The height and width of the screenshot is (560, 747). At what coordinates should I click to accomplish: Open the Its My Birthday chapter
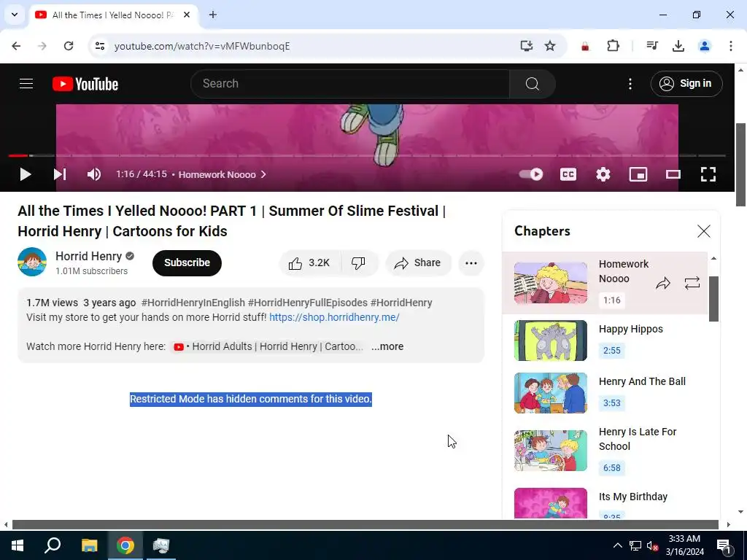[x=605, y=502]
